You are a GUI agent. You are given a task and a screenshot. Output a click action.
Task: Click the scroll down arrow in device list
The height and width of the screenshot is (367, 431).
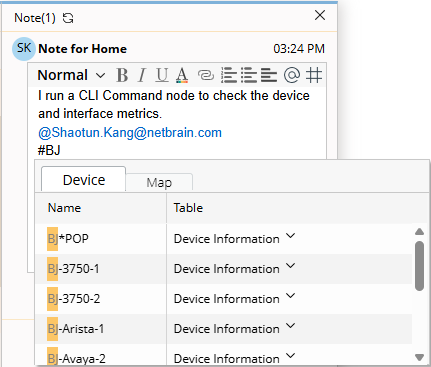420,357
